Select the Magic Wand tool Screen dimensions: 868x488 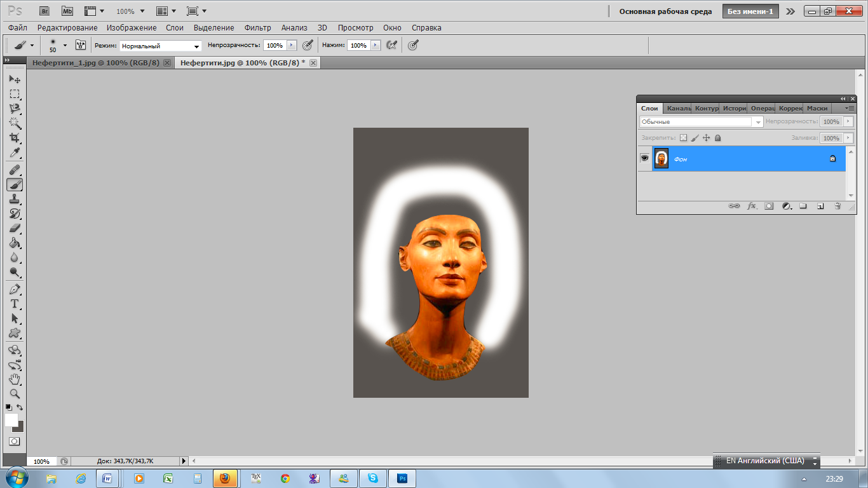[x=15, y=123]
